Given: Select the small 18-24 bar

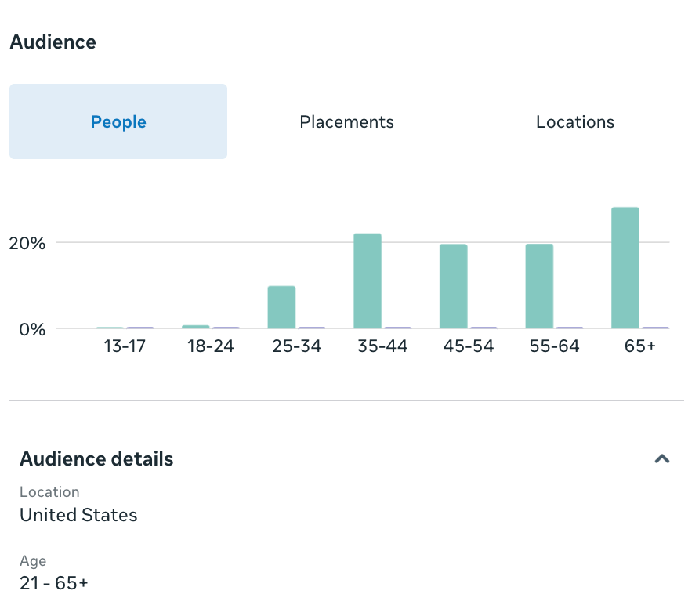Looking at the screenshot, I should tap(195, 325).
